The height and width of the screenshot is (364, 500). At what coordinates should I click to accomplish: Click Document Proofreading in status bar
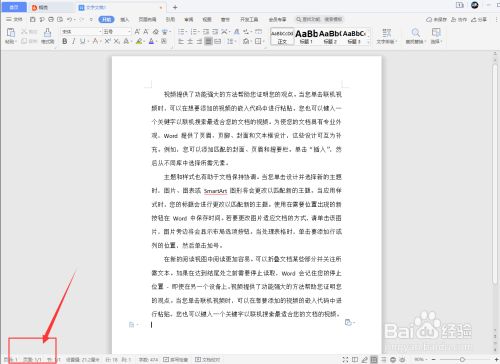[207, 359]
